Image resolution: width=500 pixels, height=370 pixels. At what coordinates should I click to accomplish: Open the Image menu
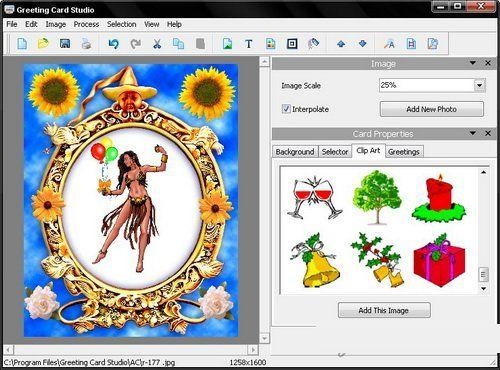point(56,24)
